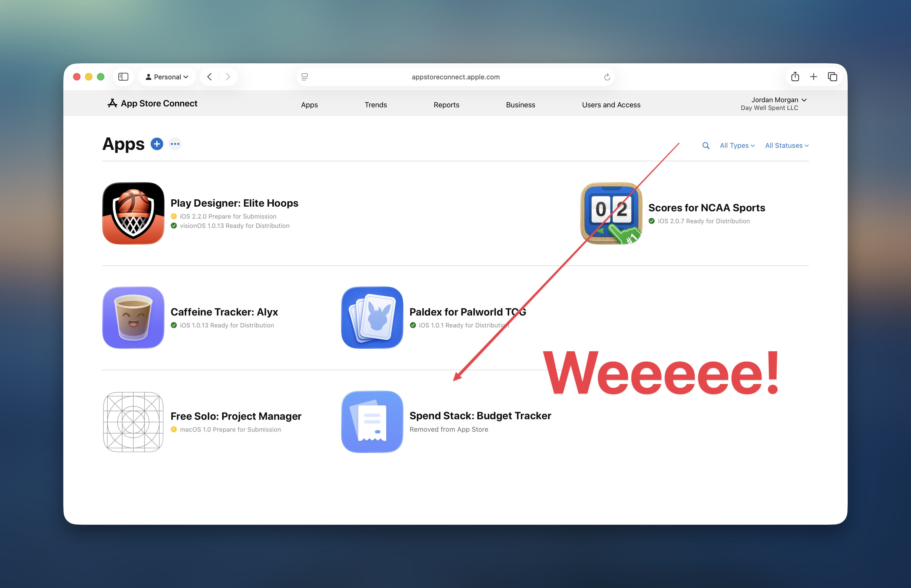The image size is (911, 588).
Task: Expand the All Types filter
Action: pyautogui.click(x=737, y=145)
